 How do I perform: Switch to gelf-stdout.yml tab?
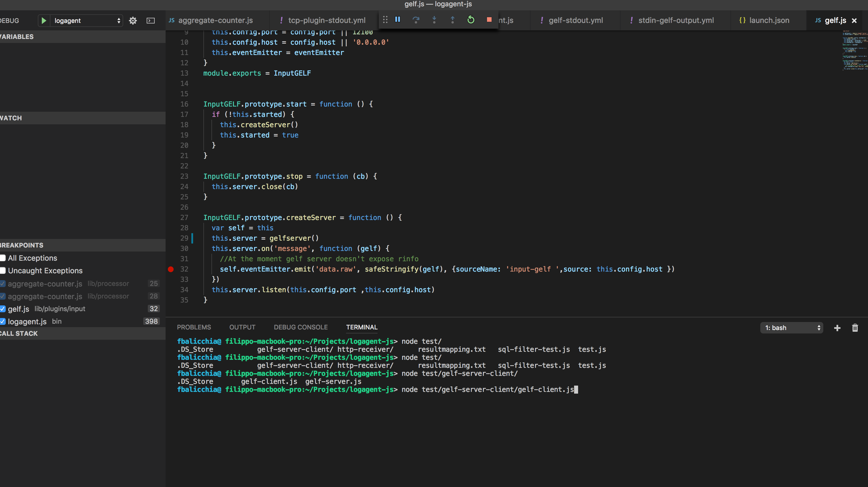pyautogui.click(x=576, y=20)
